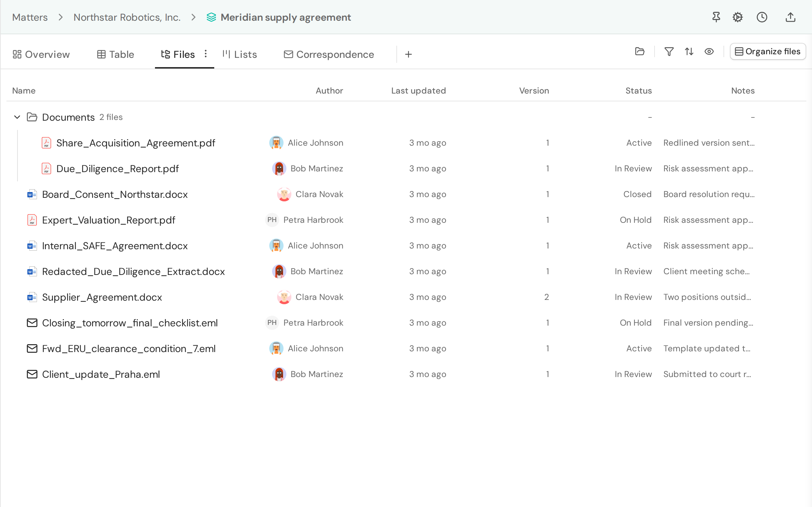Click Status column header
Viewport: 812px width, 507px height.
coord(638,91)
